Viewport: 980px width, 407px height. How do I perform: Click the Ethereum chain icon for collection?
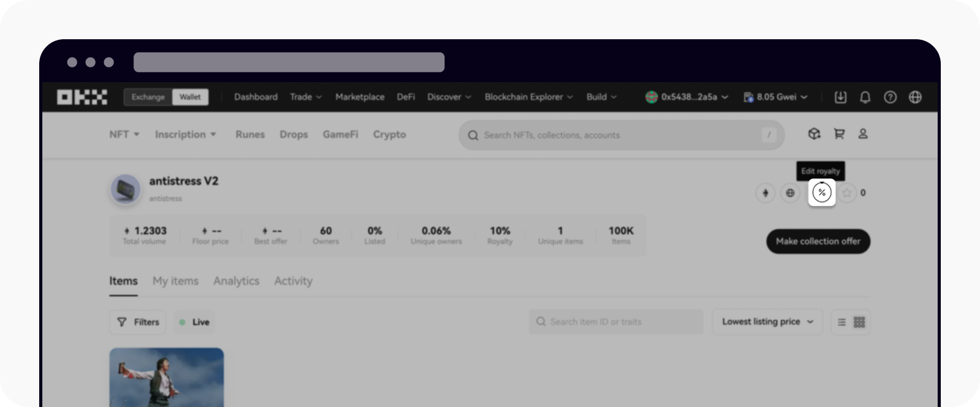click(x=765, y=192)
